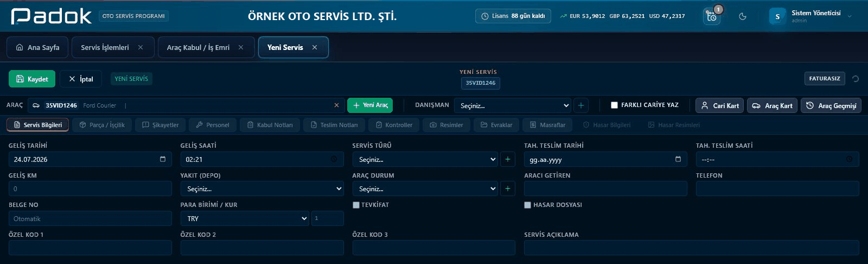Open the Masraflar sub-tab

pos(547,125)
